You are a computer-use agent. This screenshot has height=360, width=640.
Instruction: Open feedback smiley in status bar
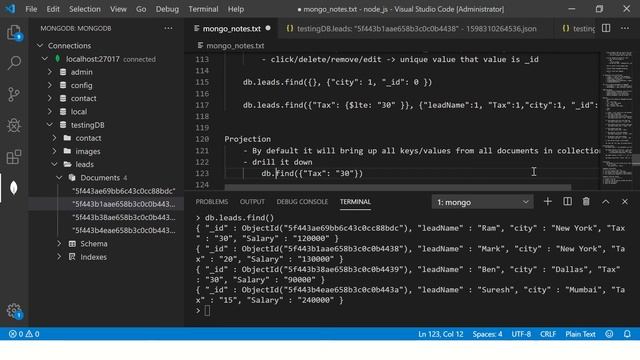click(609, 334)
